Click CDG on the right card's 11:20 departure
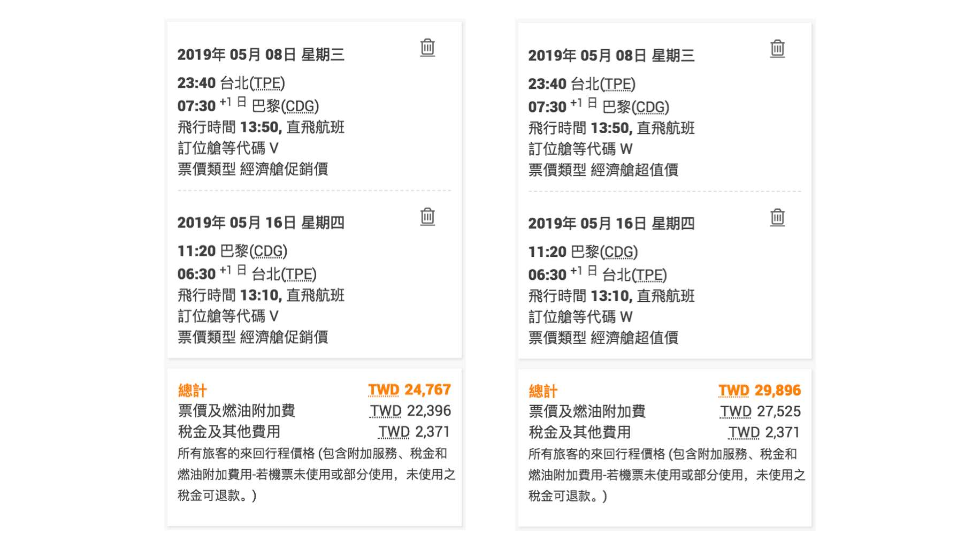This screenshot has width=980, height=549. tap(619, 252)
